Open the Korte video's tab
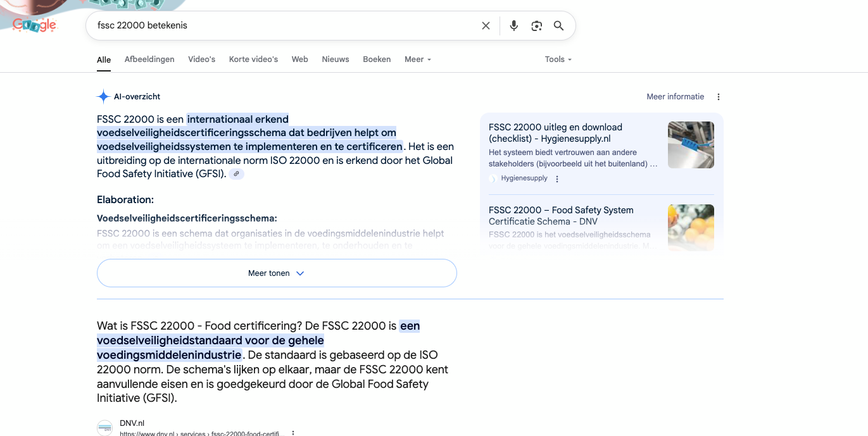 tap(253, 59)
